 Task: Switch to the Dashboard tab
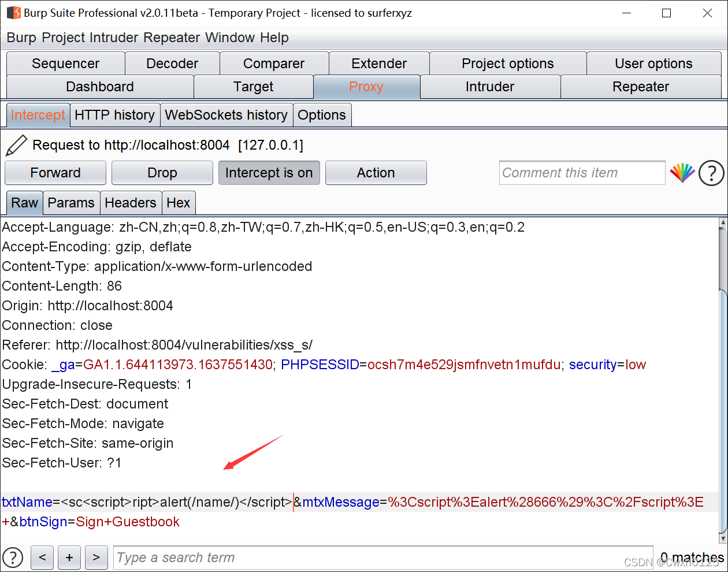[x=100, y=87]
